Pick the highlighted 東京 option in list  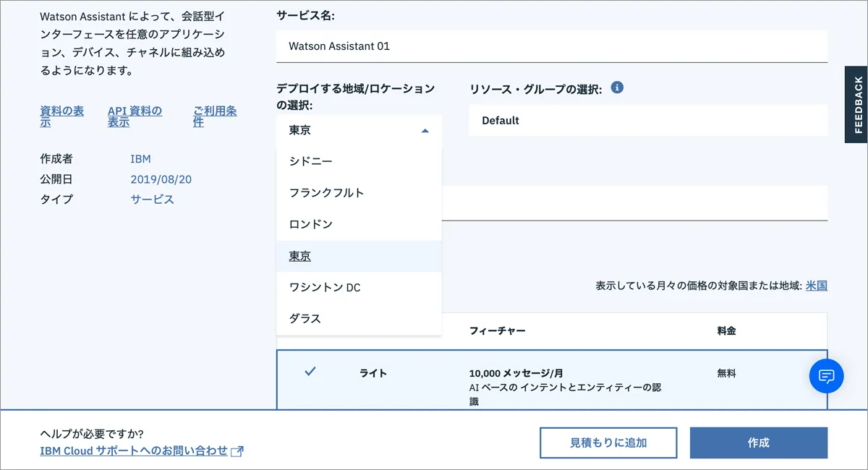(x=359, y=256)
